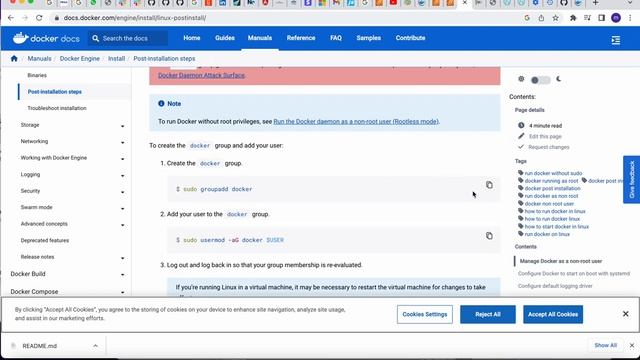
Task: Click the Give feedback side tab
Action: pyautogui.click(x=631, y=180)
